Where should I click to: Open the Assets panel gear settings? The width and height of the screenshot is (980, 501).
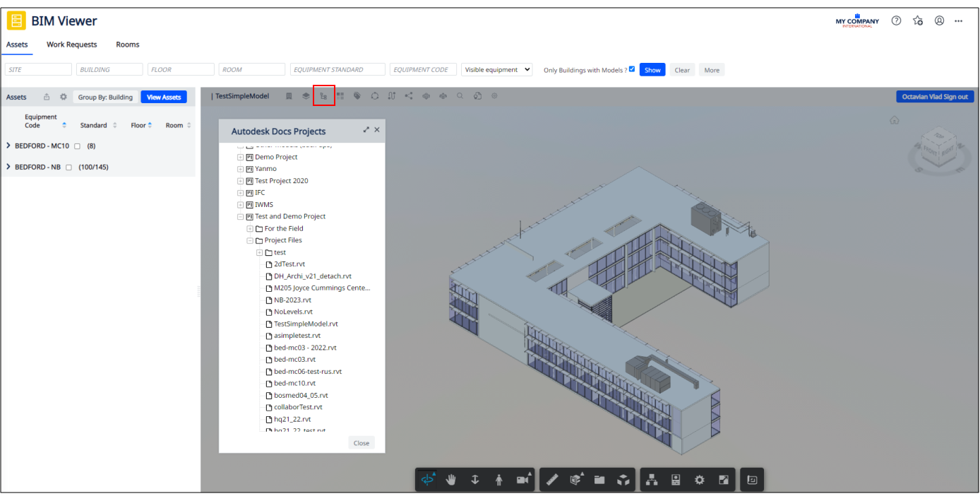tap(63, 97)
